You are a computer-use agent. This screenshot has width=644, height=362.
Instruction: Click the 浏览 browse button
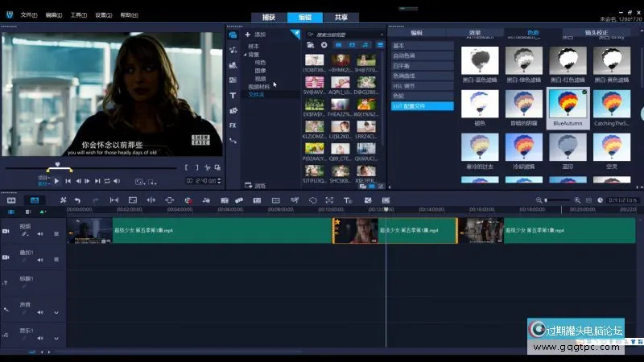pyautogui.click(x=255, y=186)
